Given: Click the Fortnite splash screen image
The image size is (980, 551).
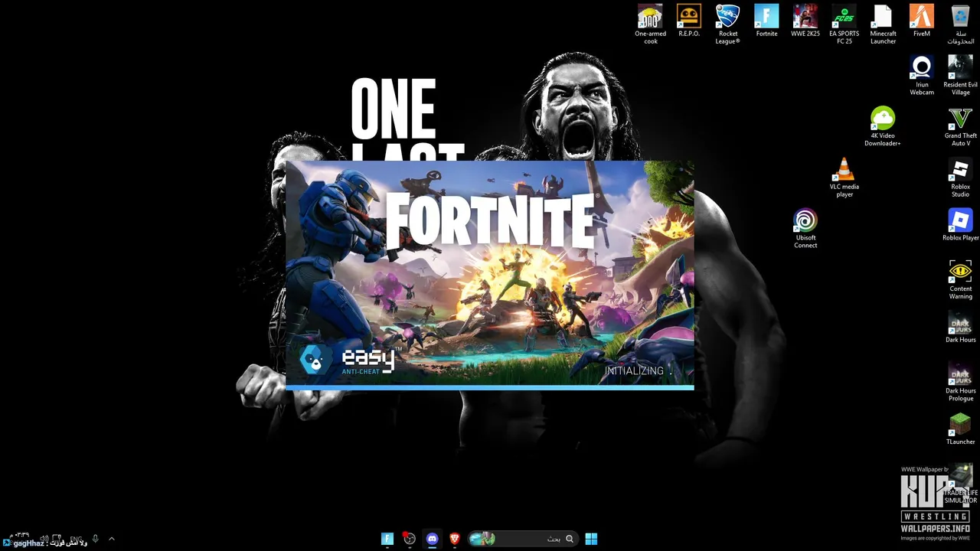Looking at the screenshot, I should coord(490,274).
